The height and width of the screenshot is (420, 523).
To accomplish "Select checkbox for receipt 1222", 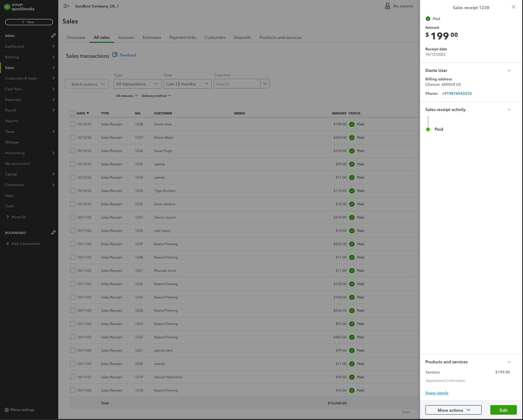I will tap(73, 337).
